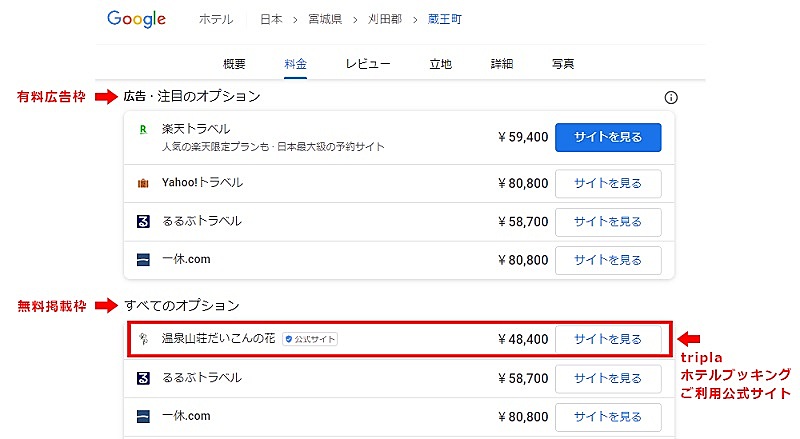Image resolution: width=800 pixels, height=439 pixels.
Task: Click the 楽天トラベル logo icon
Action: point(143,130)
